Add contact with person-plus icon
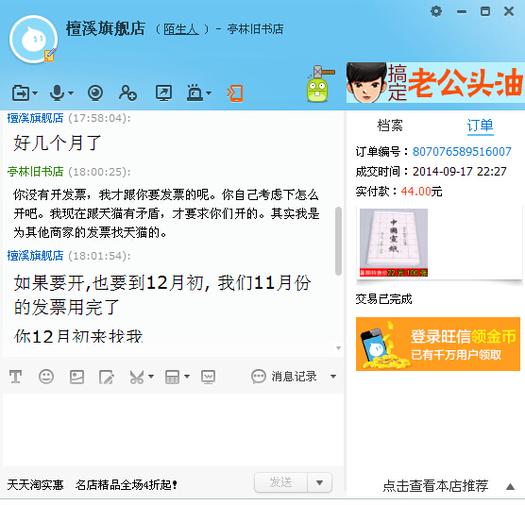This screenshot has height=505, width=525. click(128, 93)
